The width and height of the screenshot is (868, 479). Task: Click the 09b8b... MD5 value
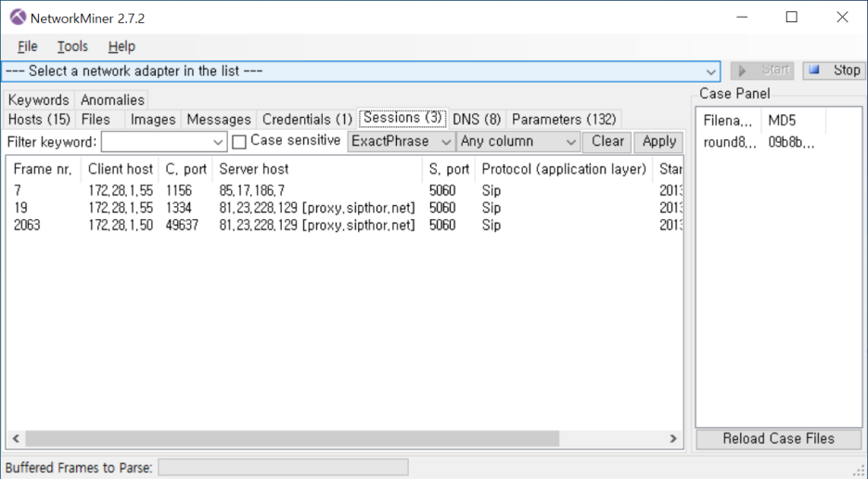pos(792,142)
